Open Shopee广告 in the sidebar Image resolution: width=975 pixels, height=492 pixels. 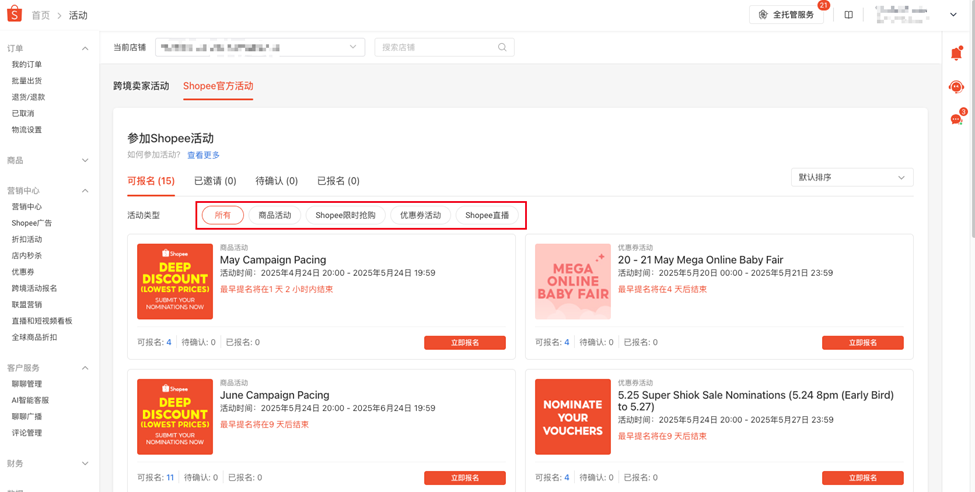pos(32,223)
